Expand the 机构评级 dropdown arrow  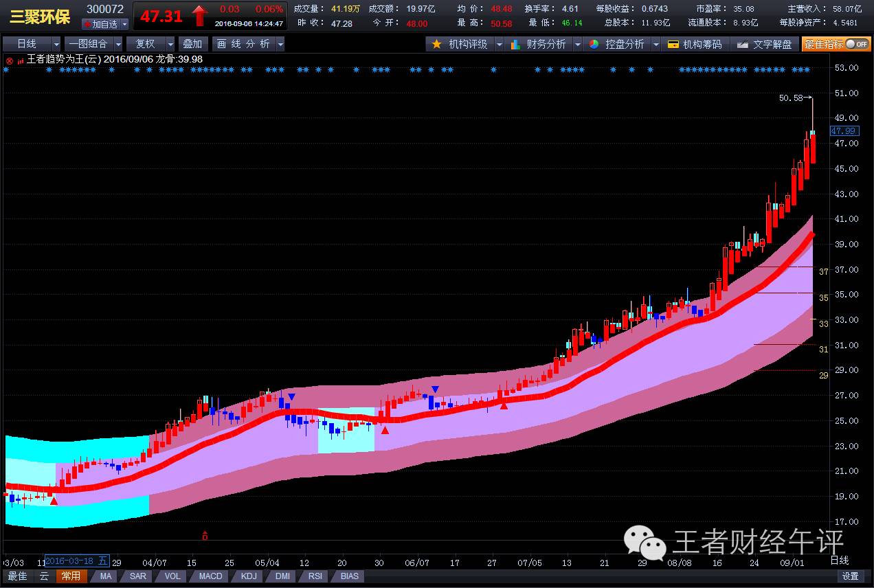498,44
